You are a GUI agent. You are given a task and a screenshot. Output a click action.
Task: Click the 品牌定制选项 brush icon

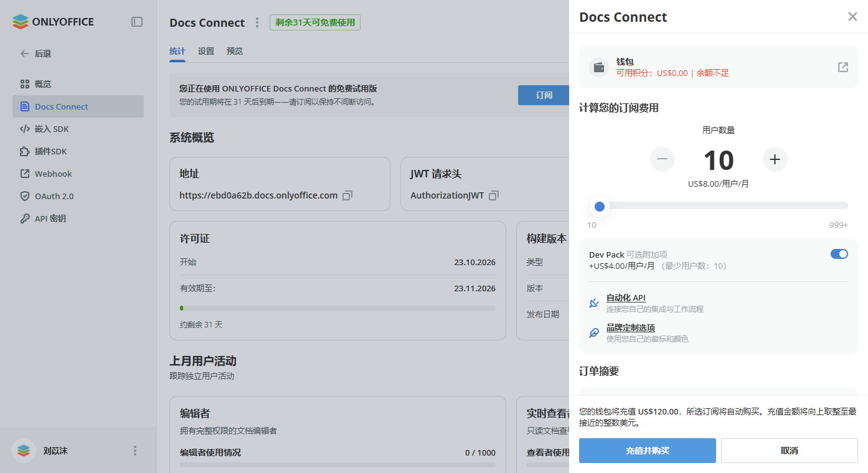(x=594, y=333)
